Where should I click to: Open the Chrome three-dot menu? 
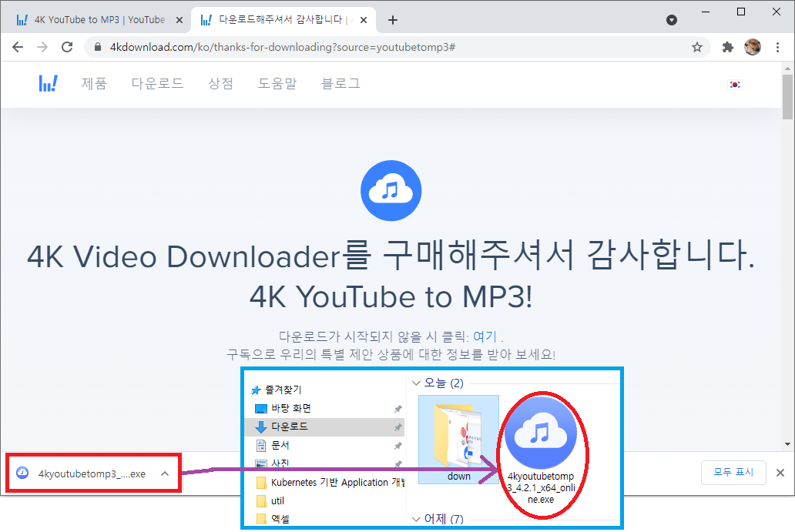[x=777, y=47]
